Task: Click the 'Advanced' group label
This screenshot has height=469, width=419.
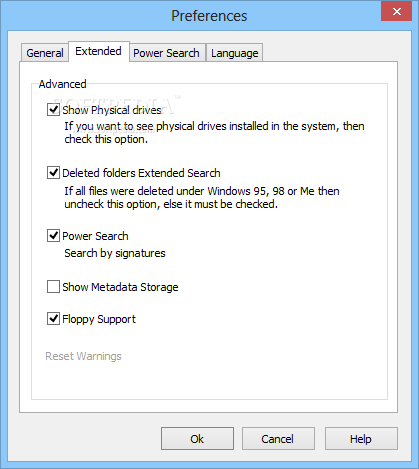Action: coord(62,84)
